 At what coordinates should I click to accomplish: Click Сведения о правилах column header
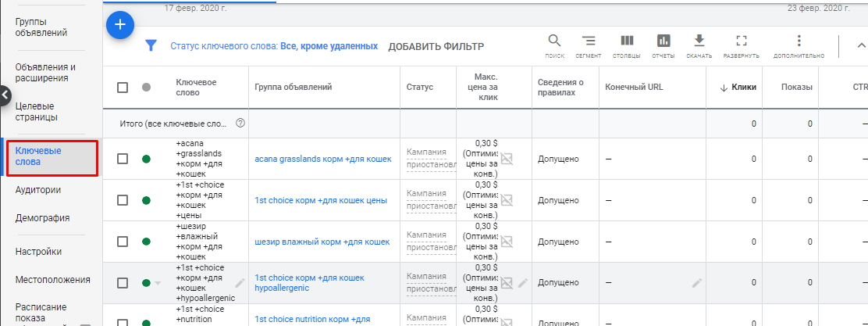pyautogui.click(x=560, y=87)
